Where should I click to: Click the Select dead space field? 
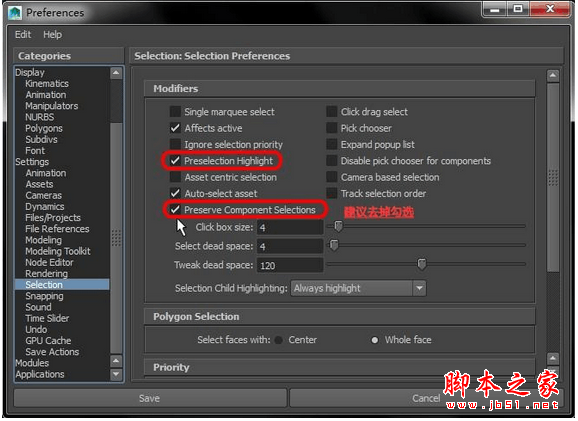click(x=290, y=246)
